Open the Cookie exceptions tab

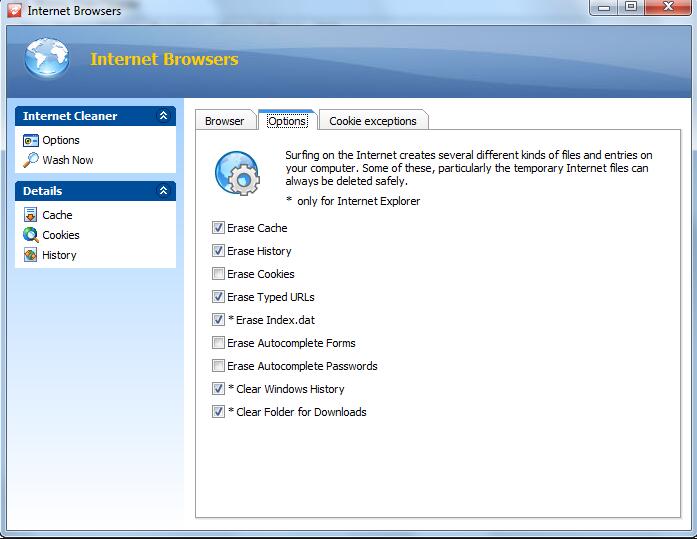point(372,121)
